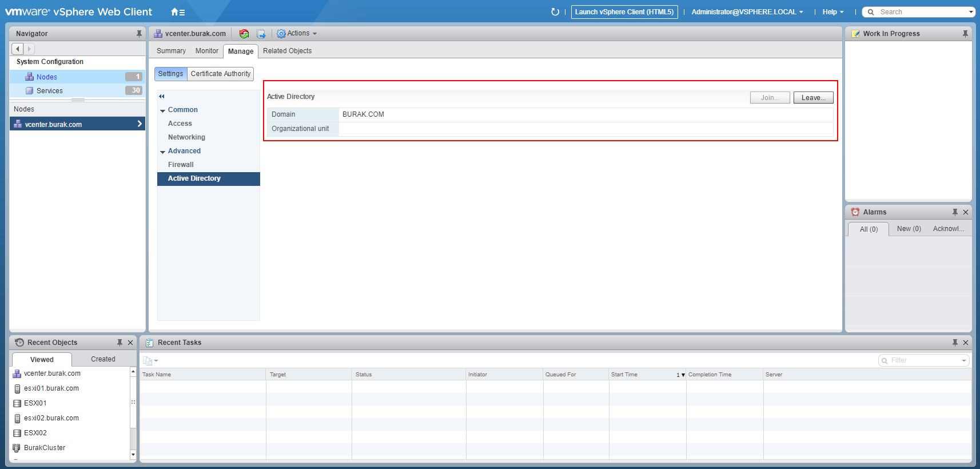
Task: Click the vcenter.burak.com node arrow
Action: [140, 124]
